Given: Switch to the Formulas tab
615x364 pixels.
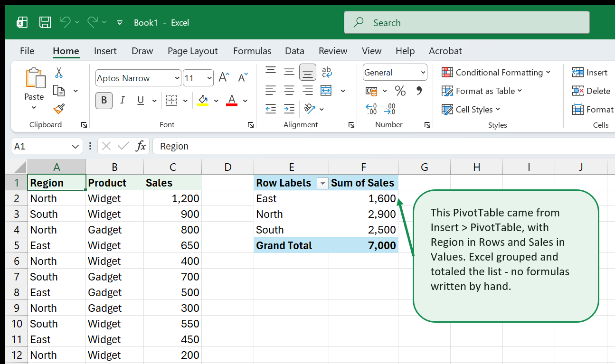Looking at the screenshot, I should pos(252,51).
